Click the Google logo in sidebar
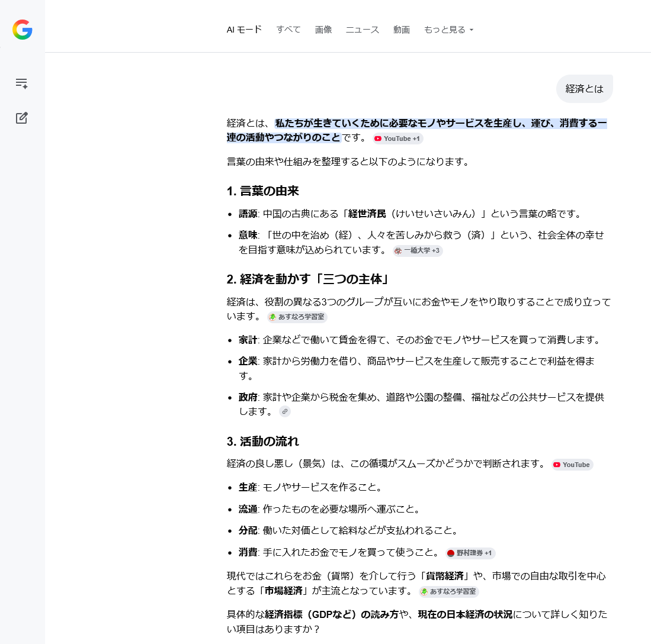This screenshot has height=644, width=651. click(23, 30)
